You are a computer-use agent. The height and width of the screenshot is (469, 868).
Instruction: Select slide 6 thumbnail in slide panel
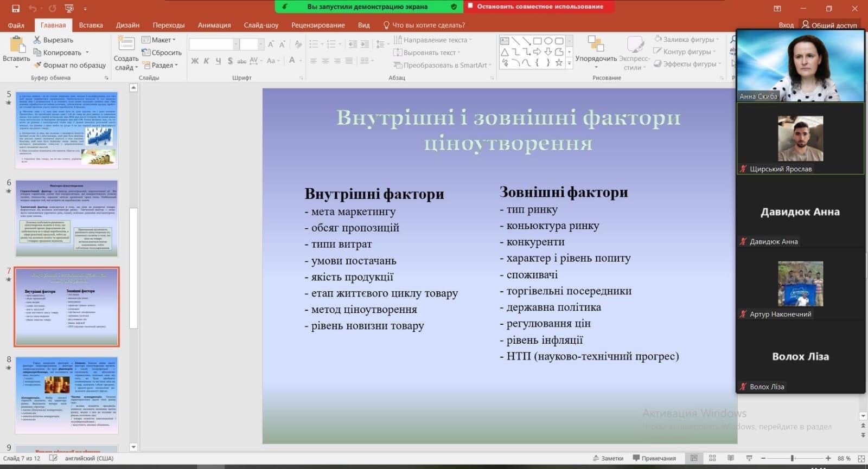(67, 218)
